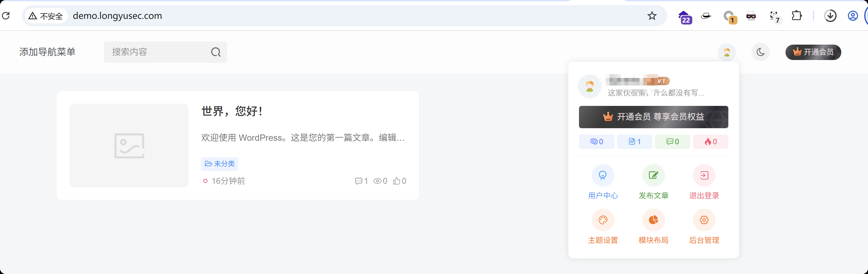Click the red flame stat counter

[710, 142]
